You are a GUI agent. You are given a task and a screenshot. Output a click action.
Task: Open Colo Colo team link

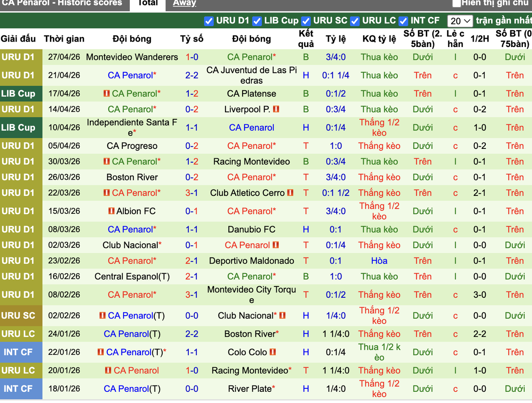pyautogui.click(x=247, y=352)
